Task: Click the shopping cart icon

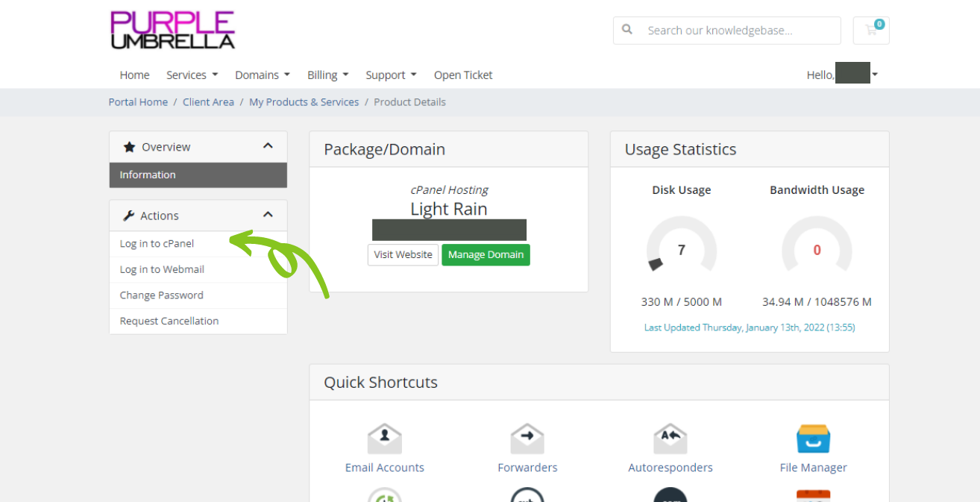Action: [x=871, y=31]
